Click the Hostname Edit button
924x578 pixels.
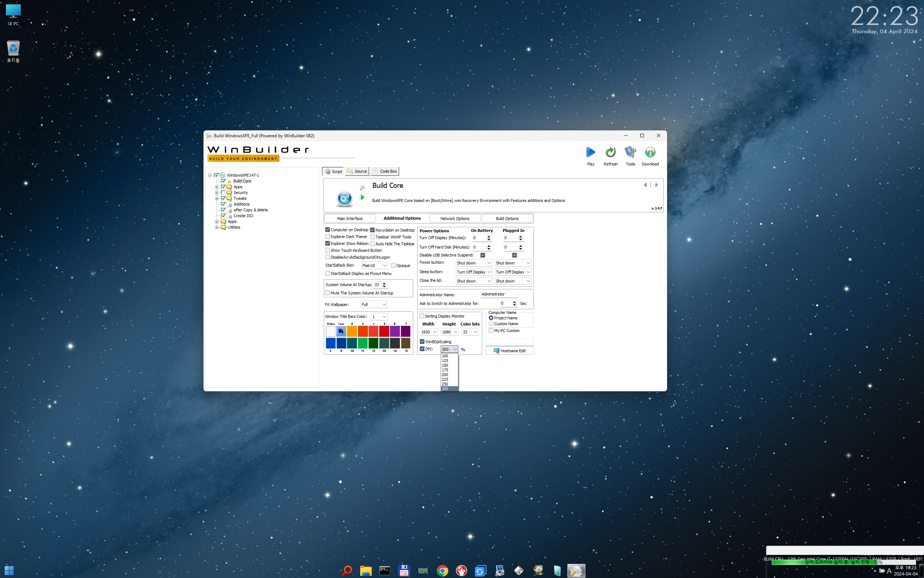(x=509, y=350)
